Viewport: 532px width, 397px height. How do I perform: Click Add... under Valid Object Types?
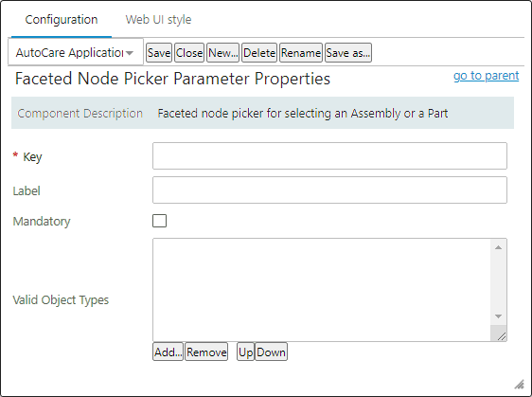(168, 352)
